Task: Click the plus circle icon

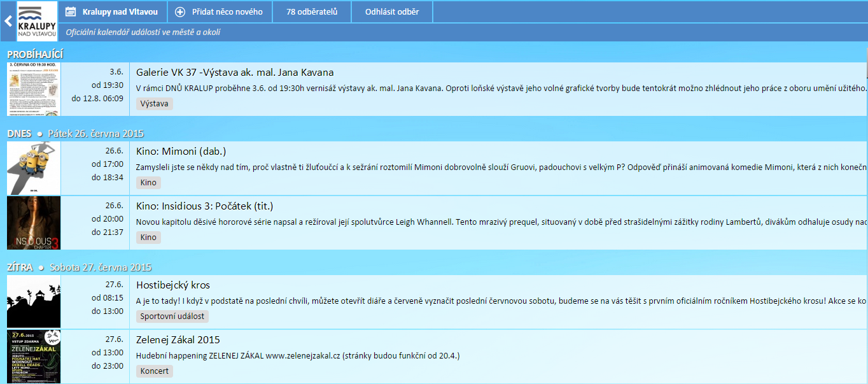Action: pyautogui.click(x=180, y=11)
